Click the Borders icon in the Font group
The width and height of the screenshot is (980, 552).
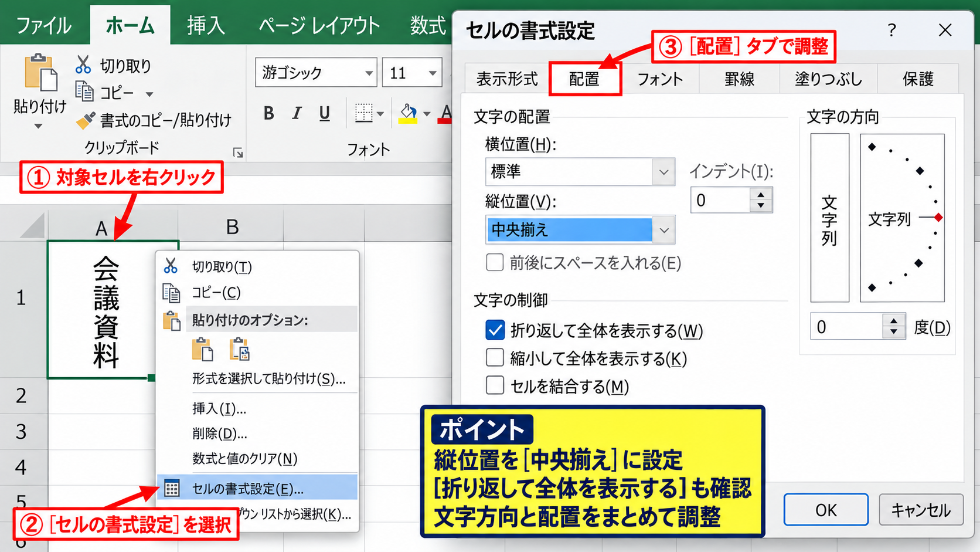click(x=364, y=113)
